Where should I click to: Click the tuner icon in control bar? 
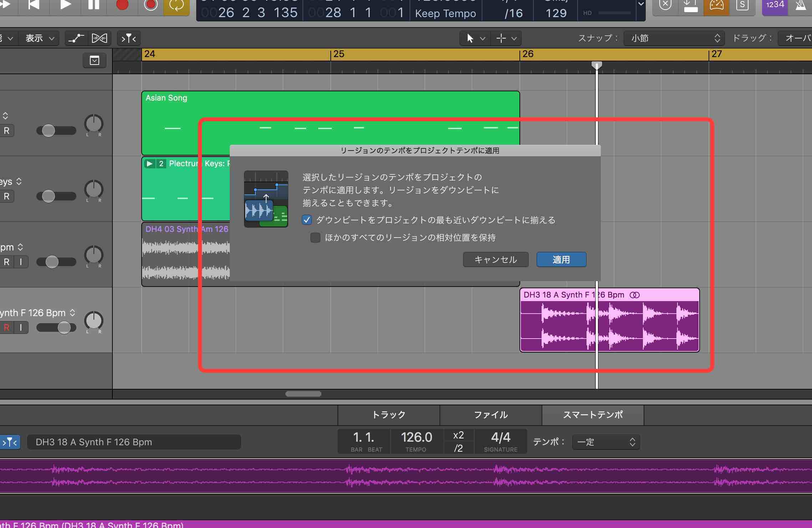coord(716,5)
